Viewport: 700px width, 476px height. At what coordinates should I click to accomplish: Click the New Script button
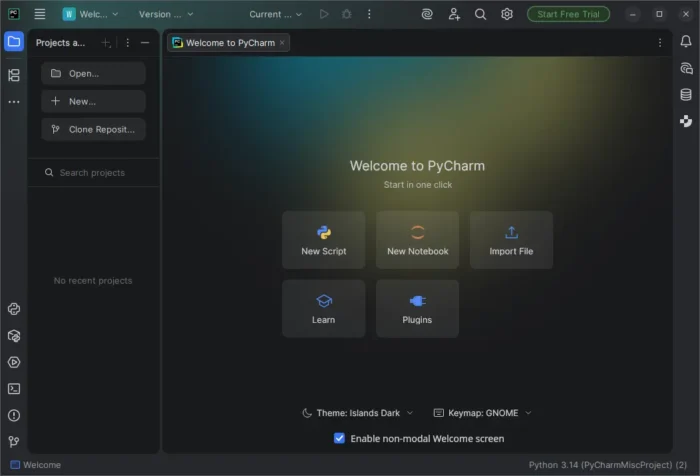pos(324,240)
